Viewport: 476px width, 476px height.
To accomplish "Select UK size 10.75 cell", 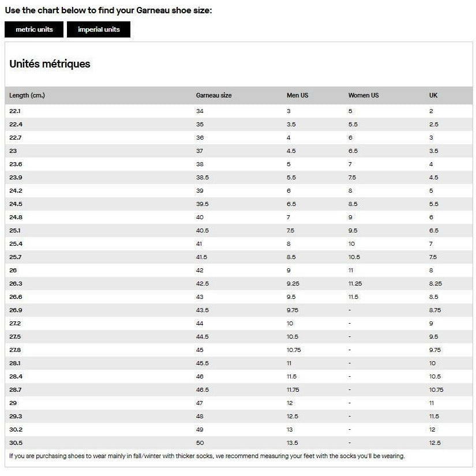I will [x=436, y=389].
